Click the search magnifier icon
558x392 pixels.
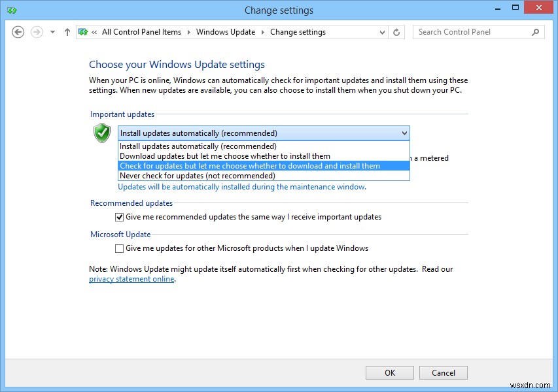(x=535, y=31)
